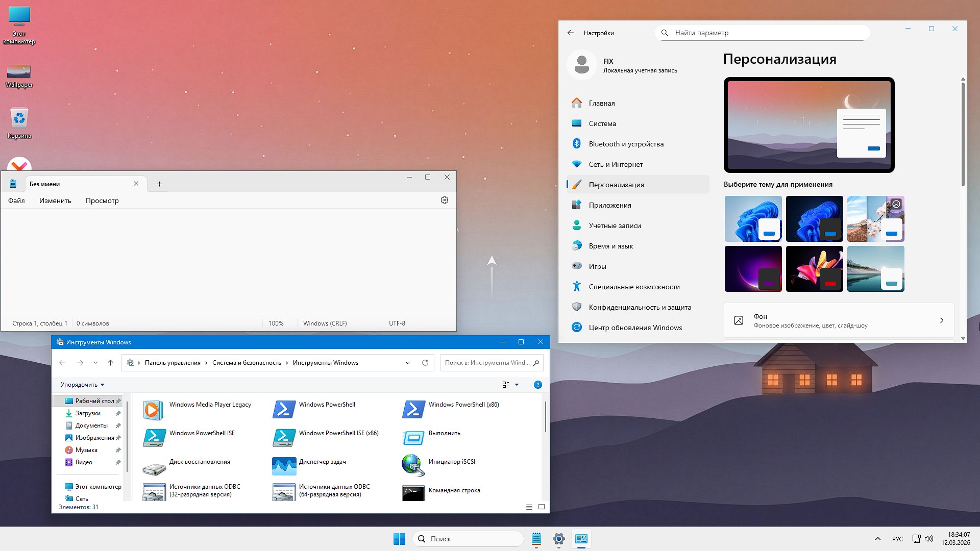Create a new tab in Notepad
Image resolution: width=980 pixels, height=551 pixels.
(x=159, y=184)
